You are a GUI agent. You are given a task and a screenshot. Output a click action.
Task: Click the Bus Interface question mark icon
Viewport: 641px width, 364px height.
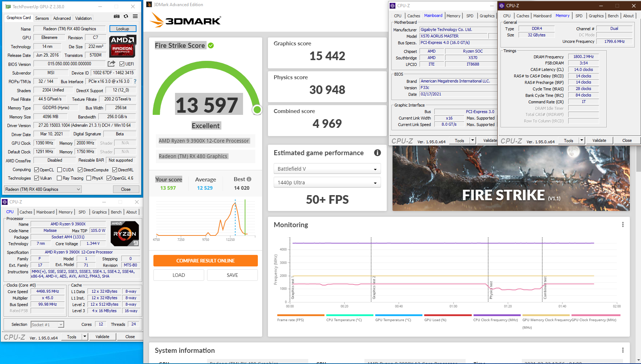[x=135, y=81]
